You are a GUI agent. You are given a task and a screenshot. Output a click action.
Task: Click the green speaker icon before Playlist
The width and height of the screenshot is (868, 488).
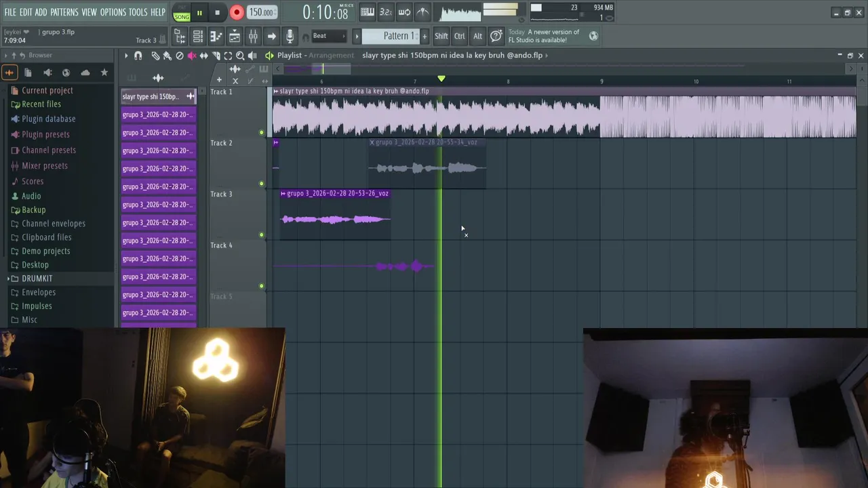(x=269, y=56)
